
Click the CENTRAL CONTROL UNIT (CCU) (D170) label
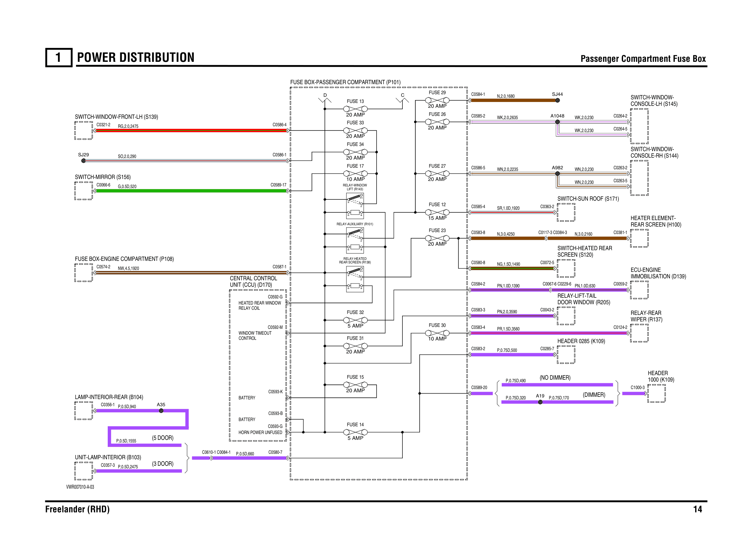point(253,282)
